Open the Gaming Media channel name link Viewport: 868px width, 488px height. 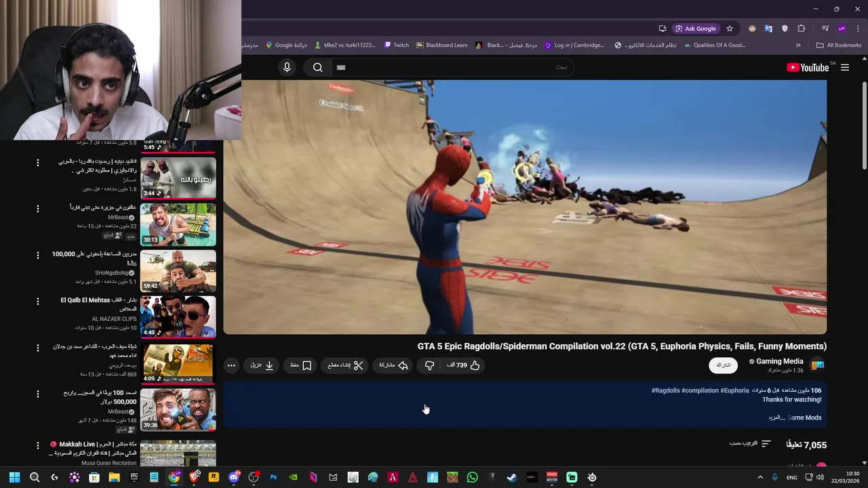pos(780,361)
